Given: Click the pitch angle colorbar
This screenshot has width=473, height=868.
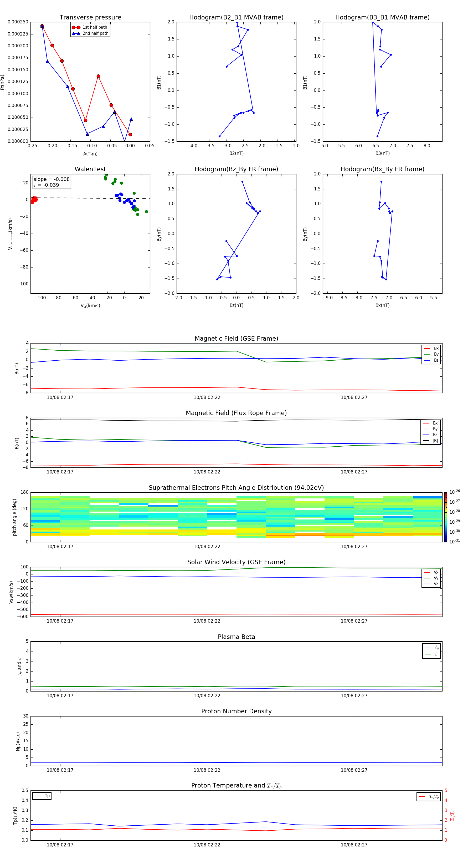Looking at the screenshot, I should pos(446,517).
